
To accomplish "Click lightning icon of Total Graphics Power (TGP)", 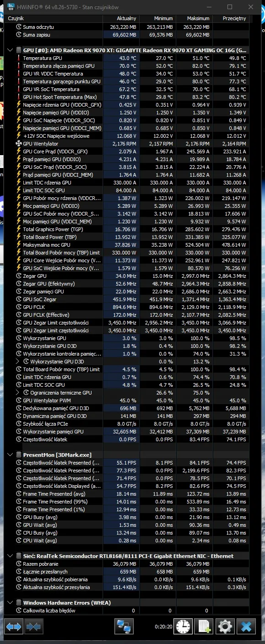I will (19, 229).
